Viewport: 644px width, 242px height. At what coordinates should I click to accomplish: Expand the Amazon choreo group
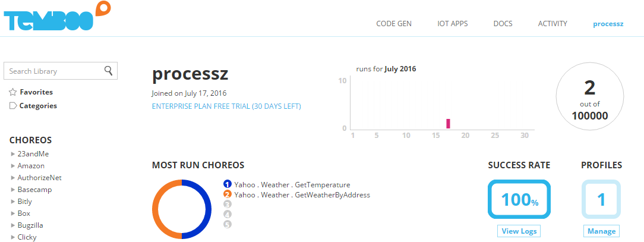tap(13, 166)
